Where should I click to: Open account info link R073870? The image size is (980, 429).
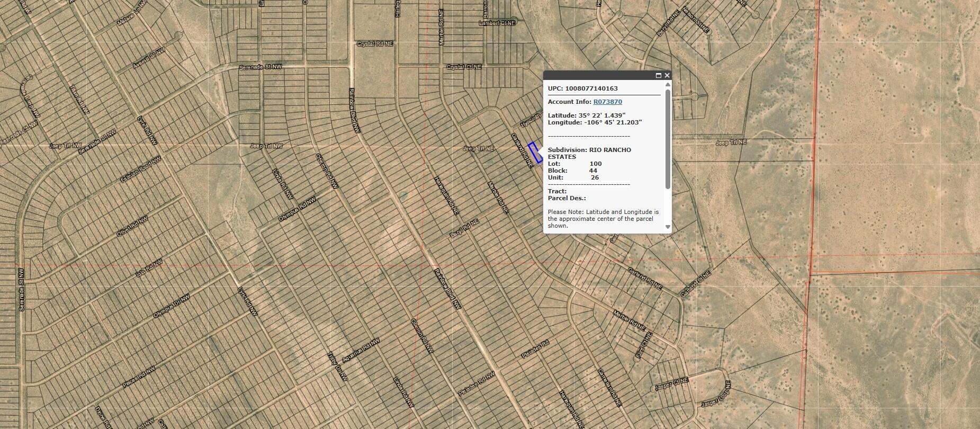(608, 102)
